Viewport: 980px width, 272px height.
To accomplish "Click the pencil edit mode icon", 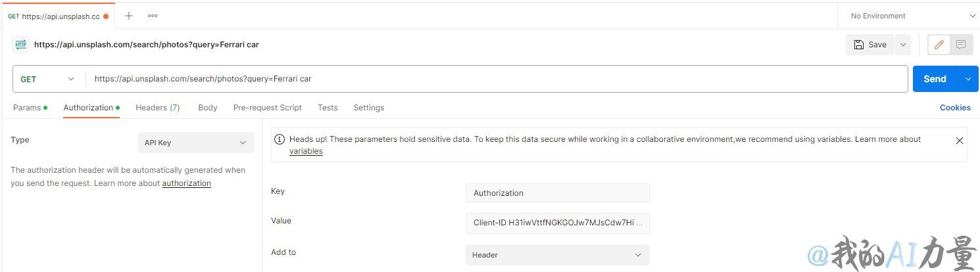I will click(939, 45).
